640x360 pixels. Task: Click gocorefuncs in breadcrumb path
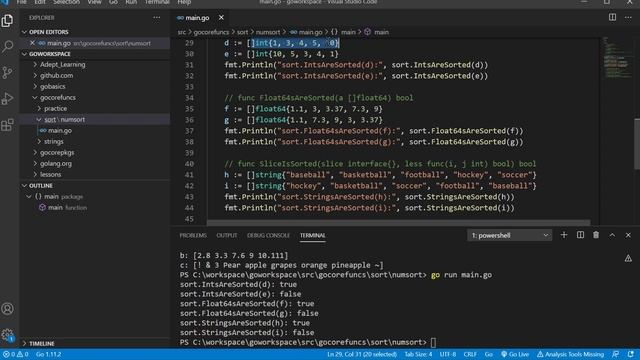[211, 32]
